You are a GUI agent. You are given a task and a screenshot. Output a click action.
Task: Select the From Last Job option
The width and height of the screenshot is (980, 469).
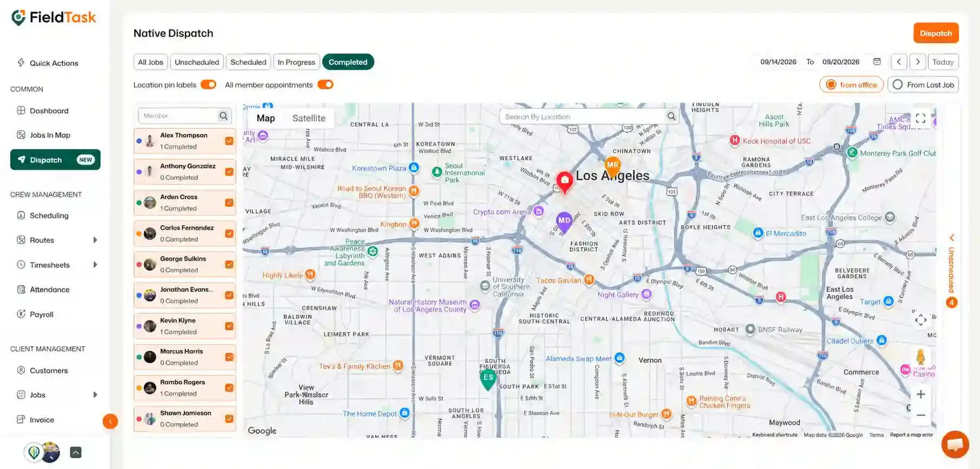click(923, 85)
